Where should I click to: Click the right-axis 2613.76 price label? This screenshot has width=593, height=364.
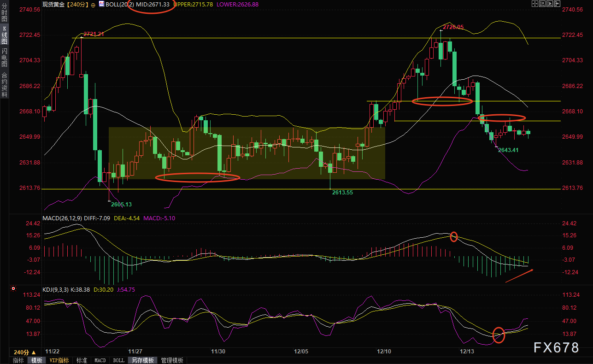point(572,188)
